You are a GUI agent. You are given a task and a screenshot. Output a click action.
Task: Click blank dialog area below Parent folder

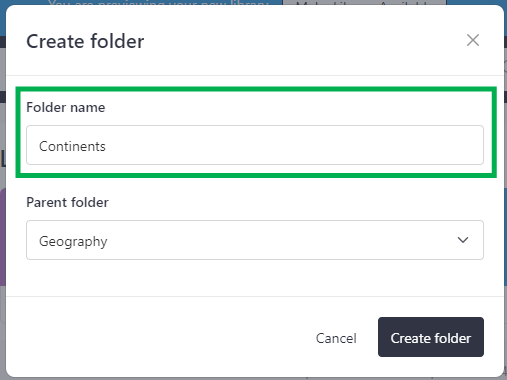255,278
